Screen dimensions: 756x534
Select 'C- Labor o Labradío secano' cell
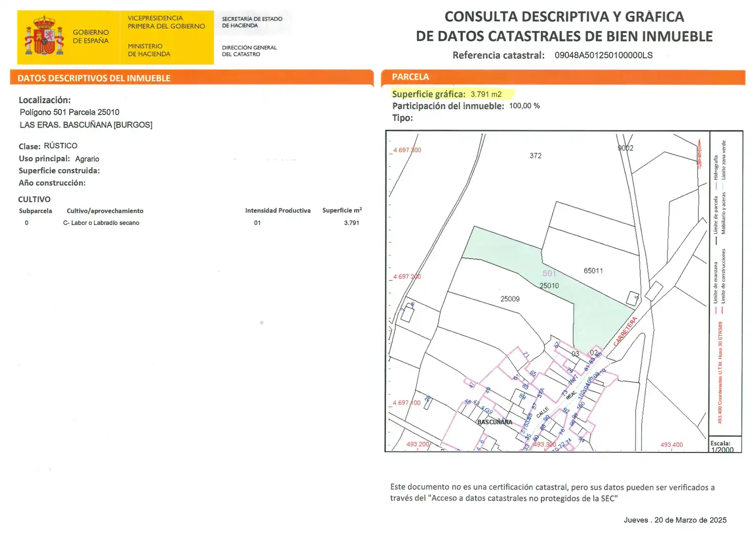pos(101,223)
